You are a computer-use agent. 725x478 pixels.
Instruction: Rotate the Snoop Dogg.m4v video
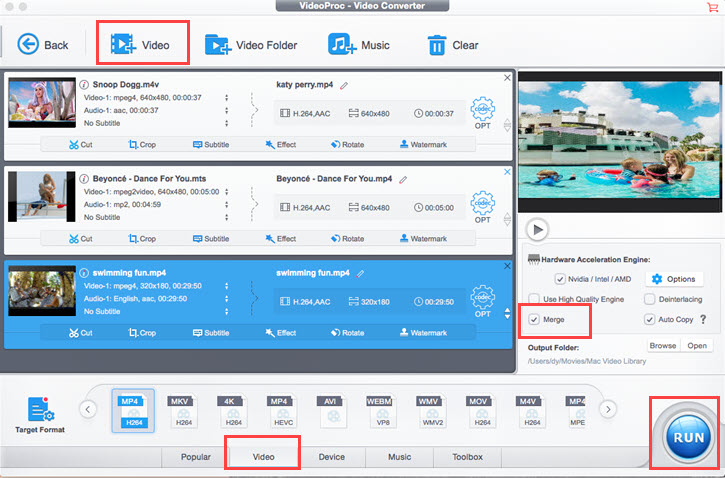click(x=347, y=145)
